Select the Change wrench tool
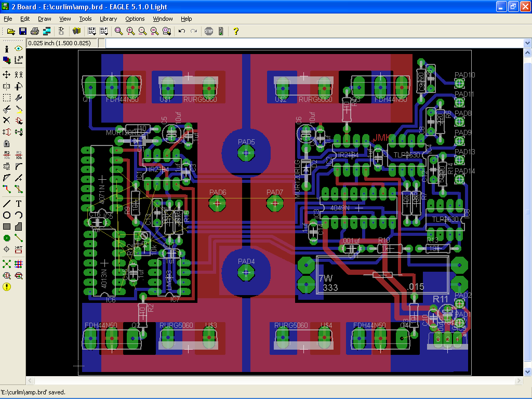The image size is (532, 399). [x=19, y=98]
